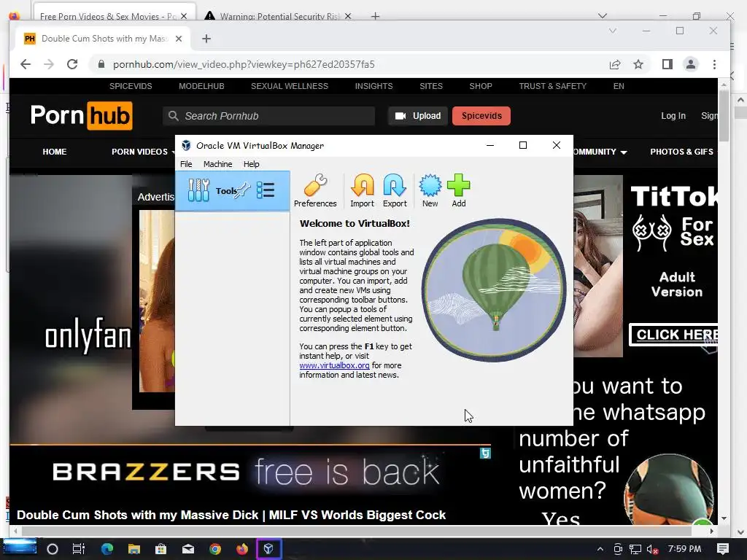Viewport: 747px width, 560px height.
Task: Open Task View on the taskbar
Action: click(79, 549)
